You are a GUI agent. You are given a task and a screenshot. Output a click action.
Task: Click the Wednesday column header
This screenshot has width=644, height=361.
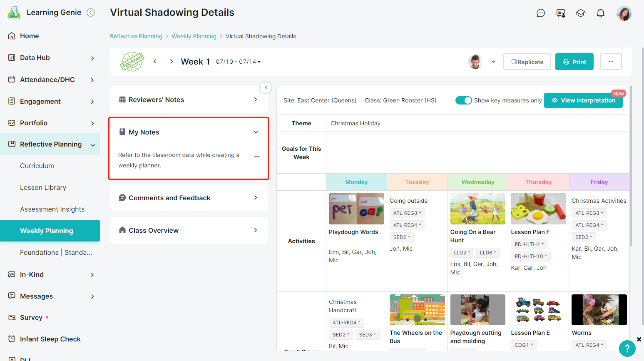pyautogui.click(x=478, y=182)
